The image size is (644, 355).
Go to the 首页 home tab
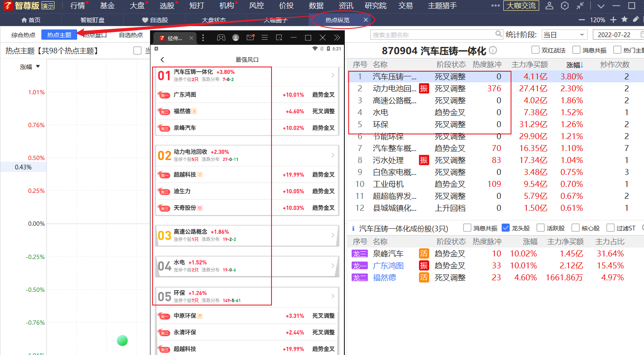[31, 20]
